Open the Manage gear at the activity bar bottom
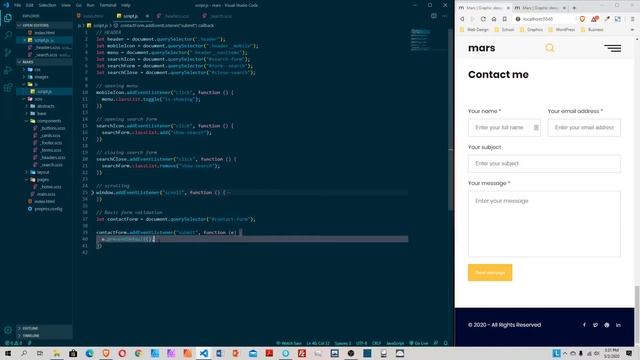 tap(8, 330)
